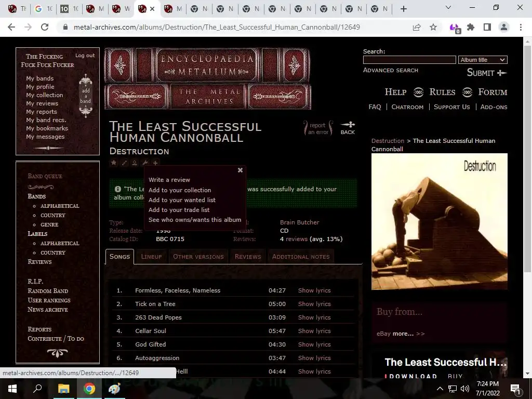
Task: Select the Songs tab
Action: (x=119, y=257)
